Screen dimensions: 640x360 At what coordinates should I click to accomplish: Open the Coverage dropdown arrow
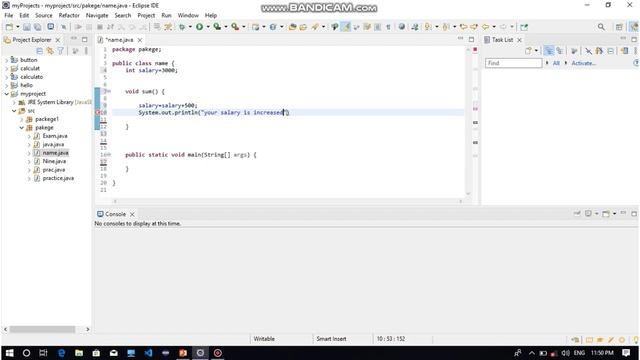[226, 27]
